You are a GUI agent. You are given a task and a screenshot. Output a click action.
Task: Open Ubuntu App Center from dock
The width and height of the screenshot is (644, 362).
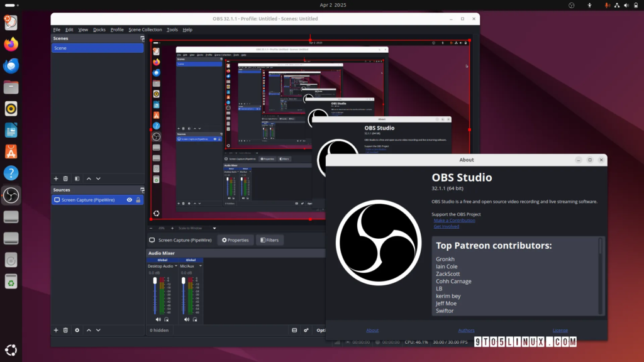[x=11, y=152]
